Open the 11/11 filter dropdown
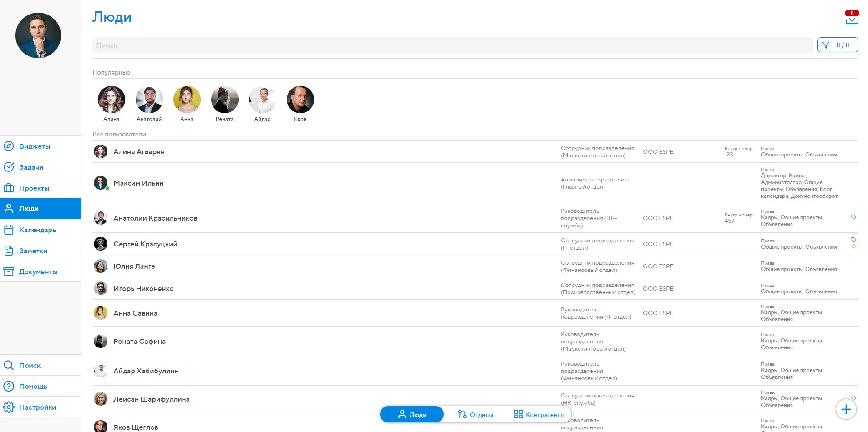Image resolution: width=868 pixels, height=432 pixels. click(838, 45)
